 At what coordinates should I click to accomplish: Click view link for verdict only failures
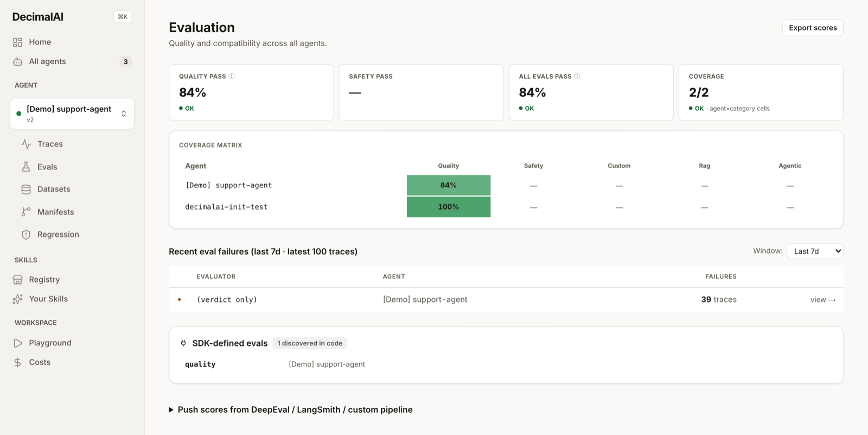(x=823, y=300)
